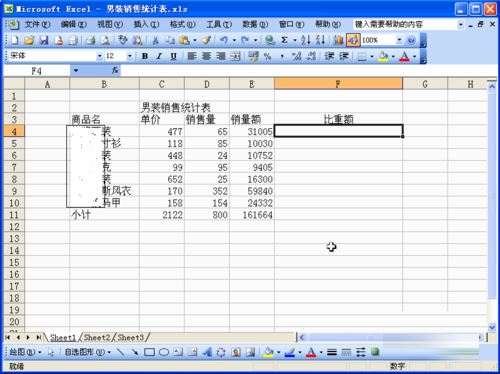Open the AutoShapes menu
This screenshot has width=500, height=374.
[87, 352]
